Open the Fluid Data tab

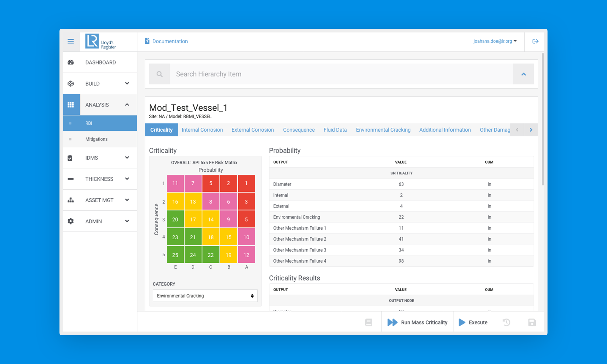click(335, 130)
